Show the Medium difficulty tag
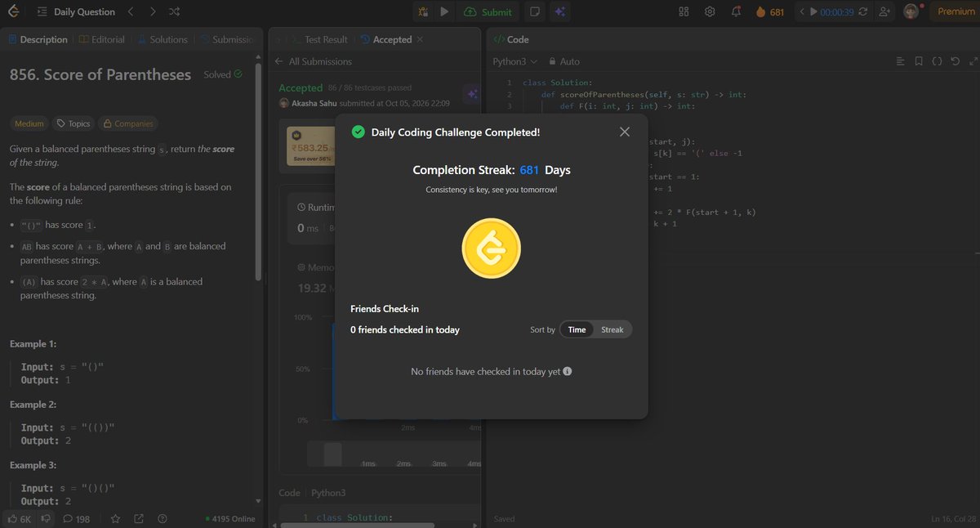980x528 pixels. pyautogui.click(x=29, y=123)
